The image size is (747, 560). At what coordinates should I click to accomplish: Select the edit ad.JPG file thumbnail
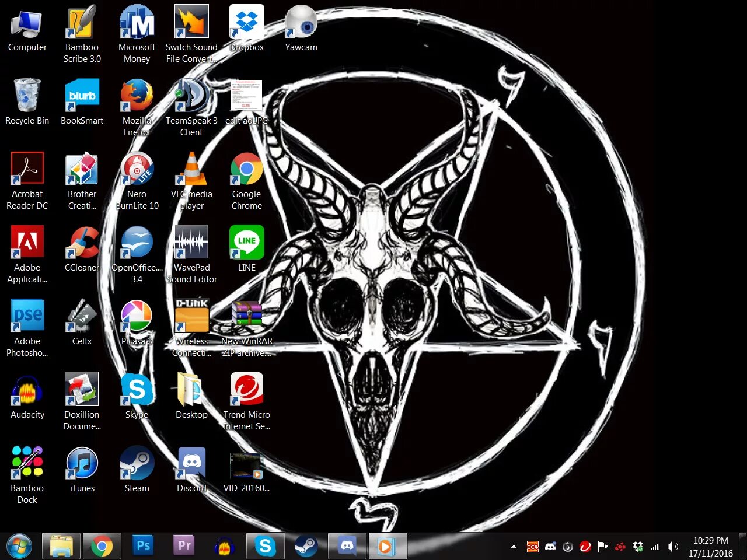[246, 103]
